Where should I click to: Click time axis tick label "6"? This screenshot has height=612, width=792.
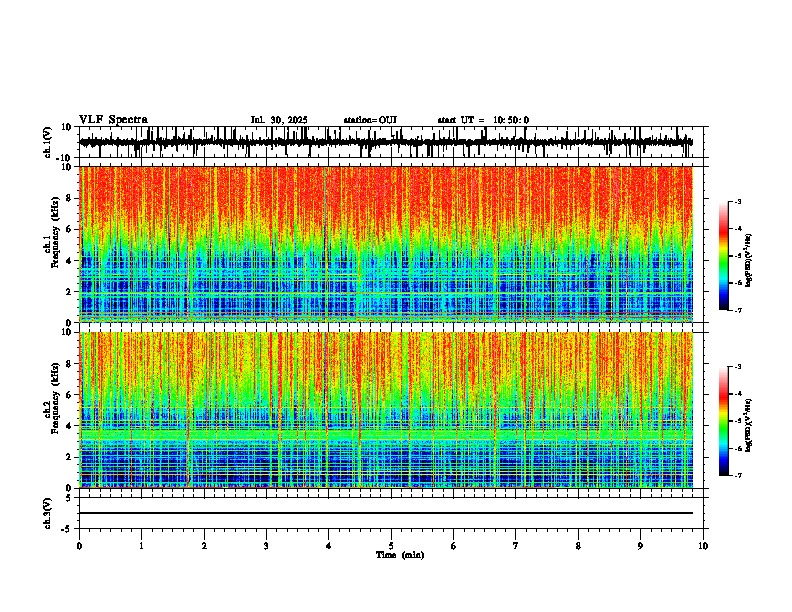(453, 546)
